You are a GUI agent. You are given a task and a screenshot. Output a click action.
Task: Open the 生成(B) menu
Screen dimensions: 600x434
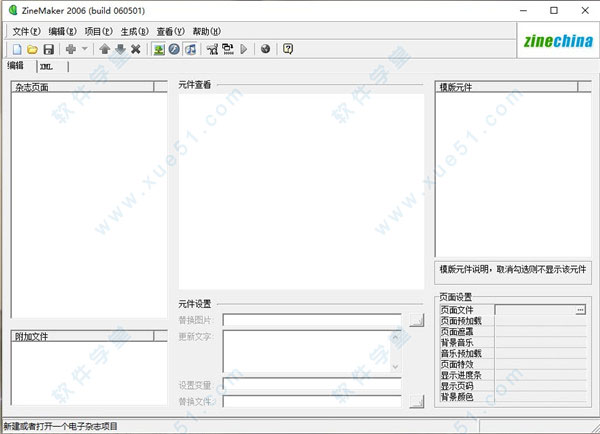[x=134, y=31]
